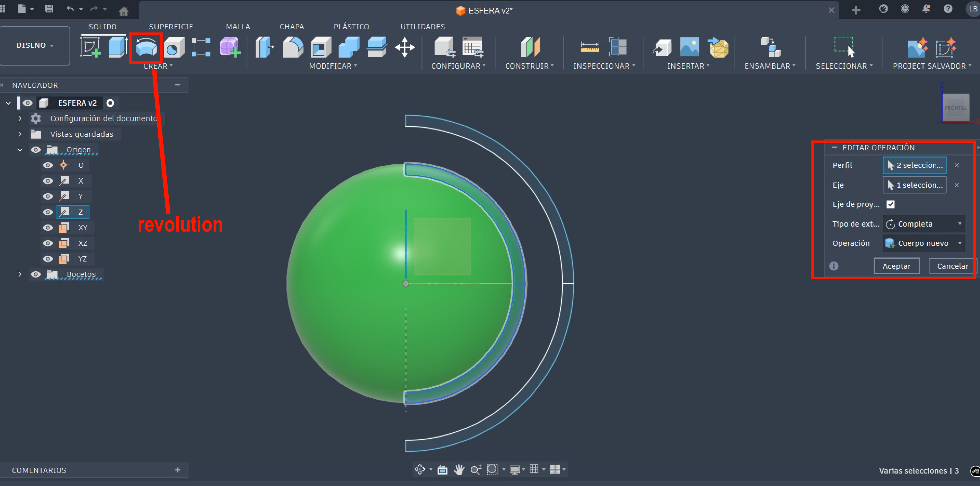980x486 pixels.
Task: Hide the XY origin plane
Action: (x=48, y=228)
